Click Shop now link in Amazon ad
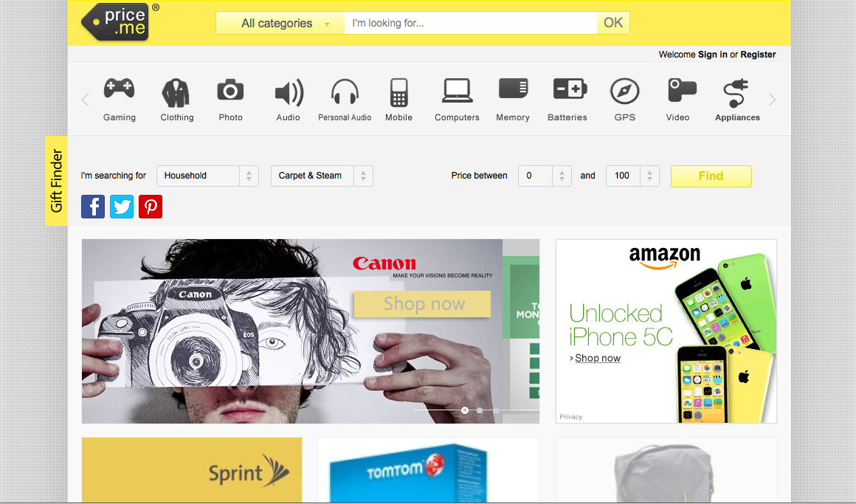856x504 pixels. pos(597,358)
